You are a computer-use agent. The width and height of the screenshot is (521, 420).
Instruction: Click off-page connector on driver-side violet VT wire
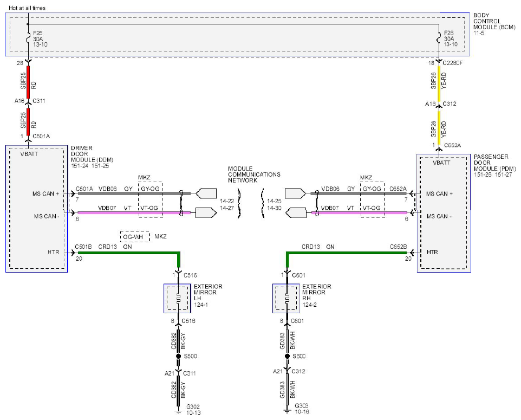point(206,213)
